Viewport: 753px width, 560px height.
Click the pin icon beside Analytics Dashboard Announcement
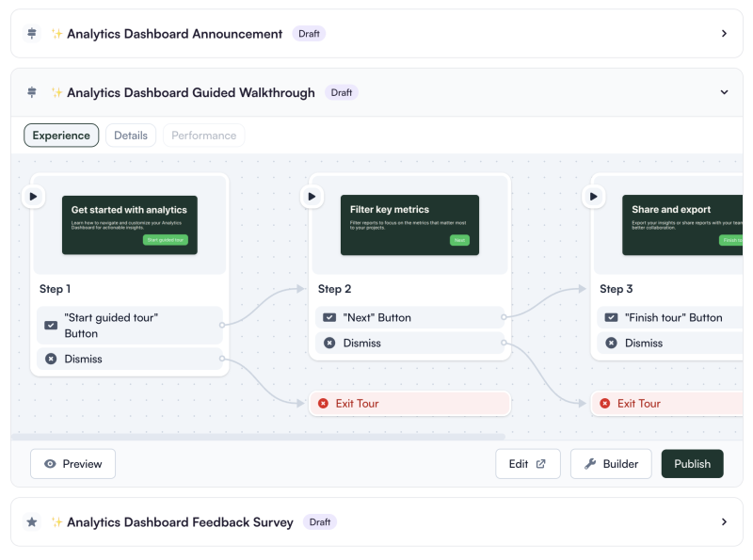(x=31, y=33)
